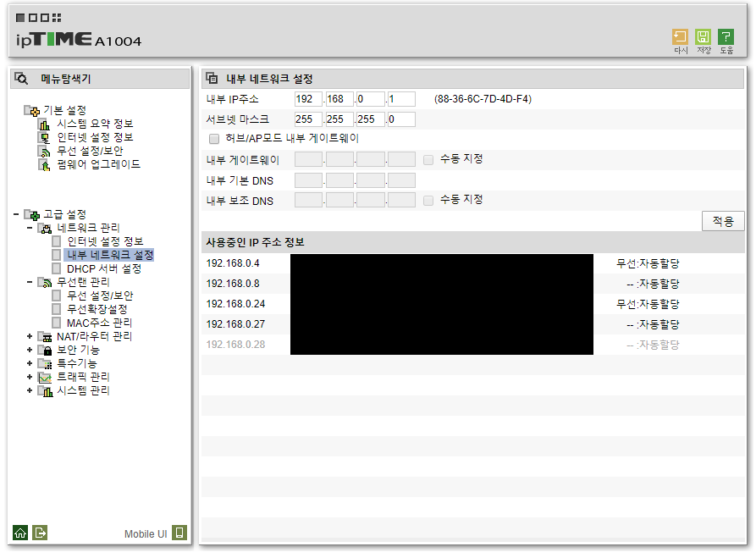Open MAC주소 관리 menu item
Image resolution: width=756 pixels, height=558 pixels.
coord(99,323)
